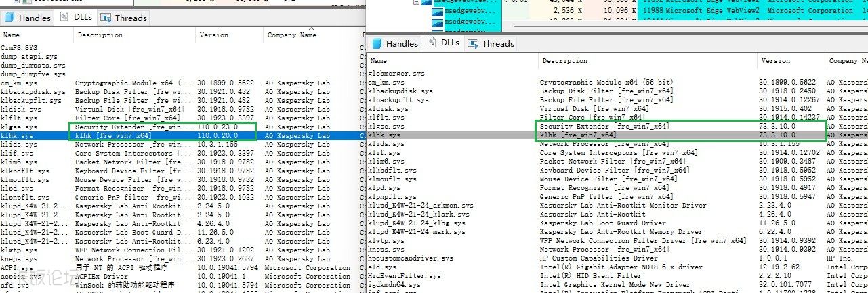Screen dimensions: 868x293
Task: Click the version value 30.1918.0.2450
Action: [x=787, y=91]
